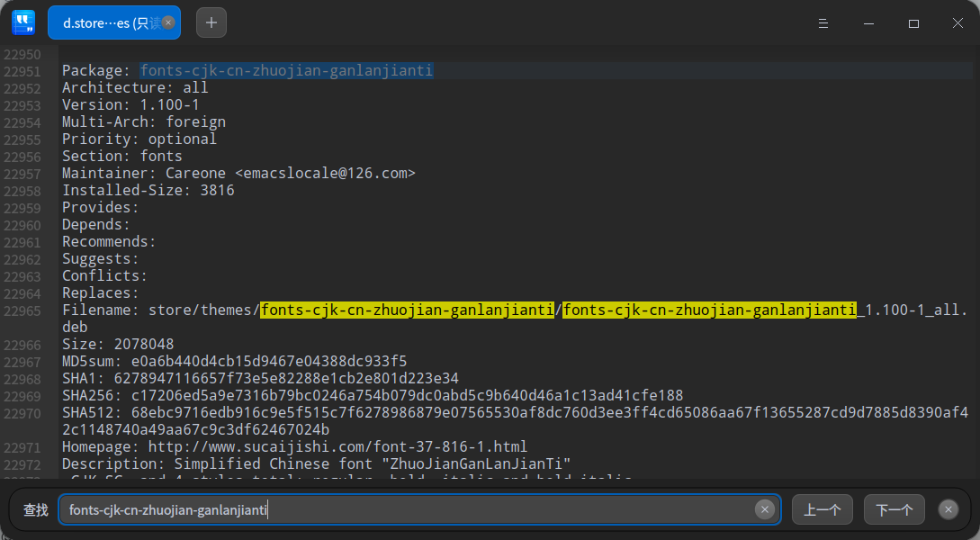Screen dimensions: 980x540
Task: Click the first highlighted match in the Filename line
Action: coord(407,310)
